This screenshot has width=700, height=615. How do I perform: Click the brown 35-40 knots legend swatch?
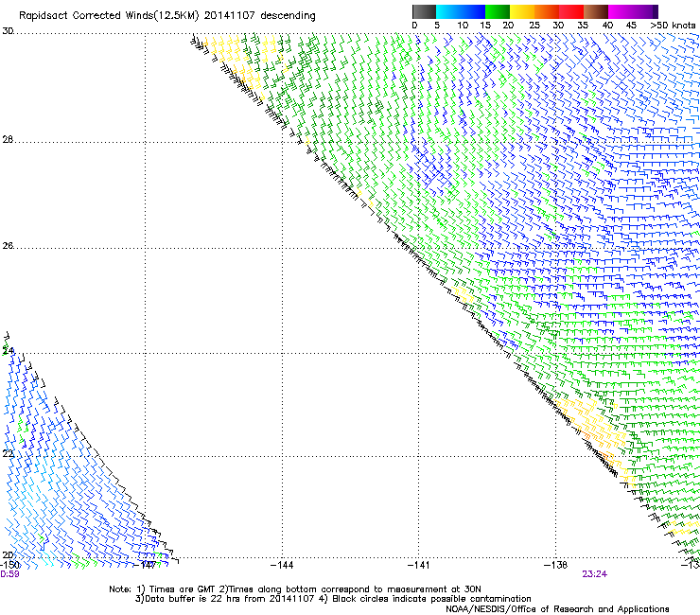(596, 11)
